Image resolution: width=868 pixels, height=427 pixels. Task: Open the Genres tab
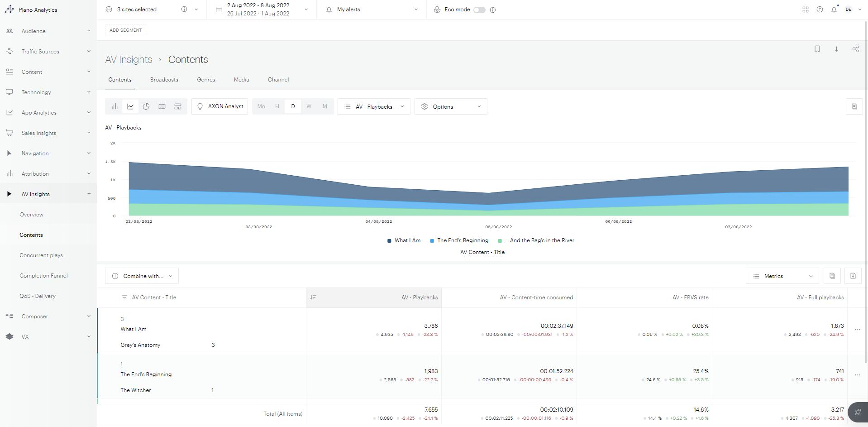pyautogui.click(x=206, y=80)
